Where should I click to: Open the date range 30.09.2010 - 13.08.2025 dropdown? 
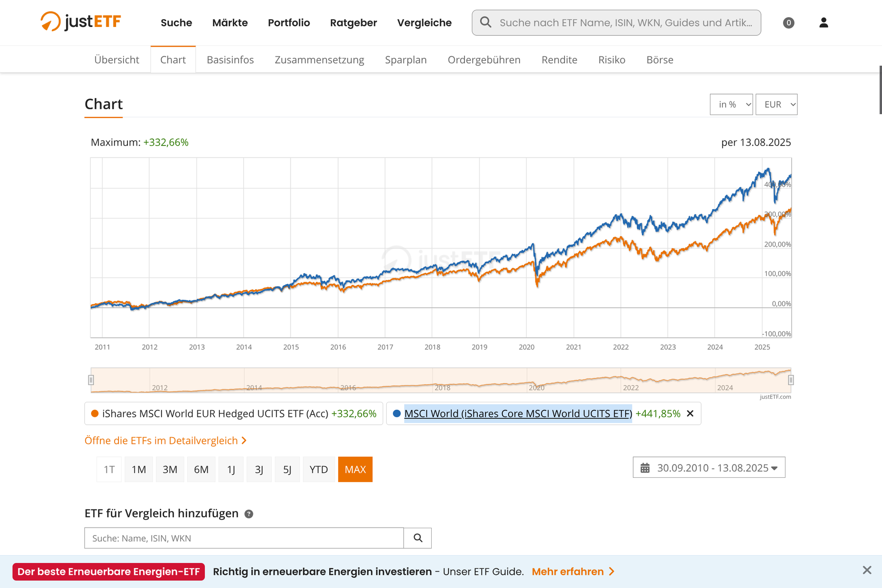coord(709,467)
